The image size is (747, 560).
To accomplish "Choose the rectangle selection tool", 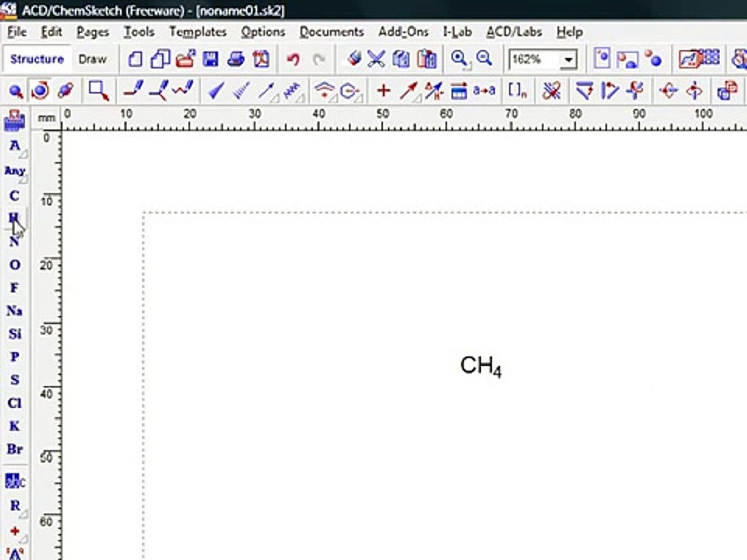I will 99,91.
